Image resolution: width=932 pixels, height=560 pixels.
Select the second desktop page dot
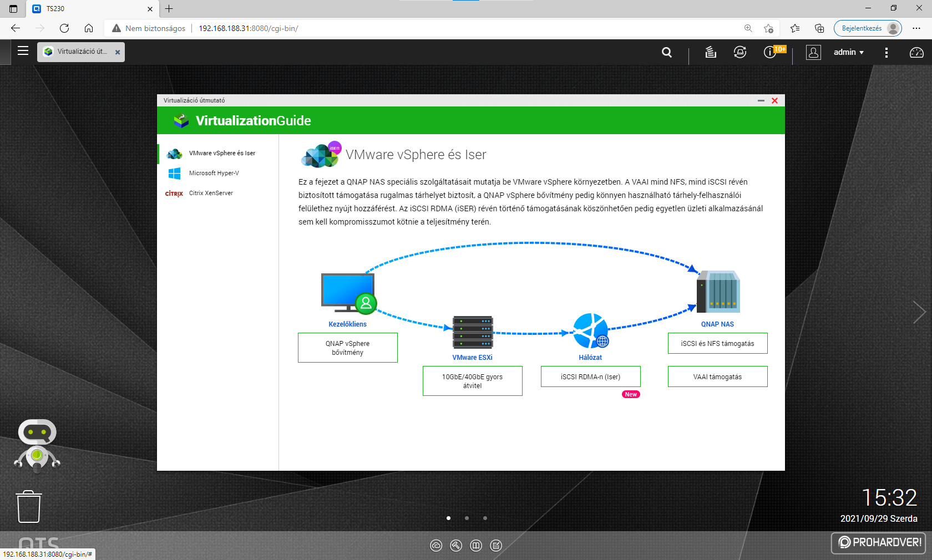tap(467, 518)
